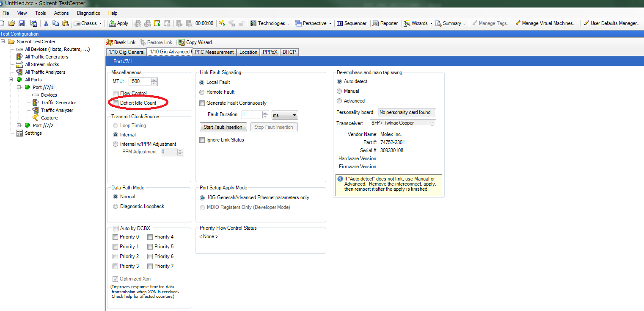Open a file with the folder icon

point(12,23)
